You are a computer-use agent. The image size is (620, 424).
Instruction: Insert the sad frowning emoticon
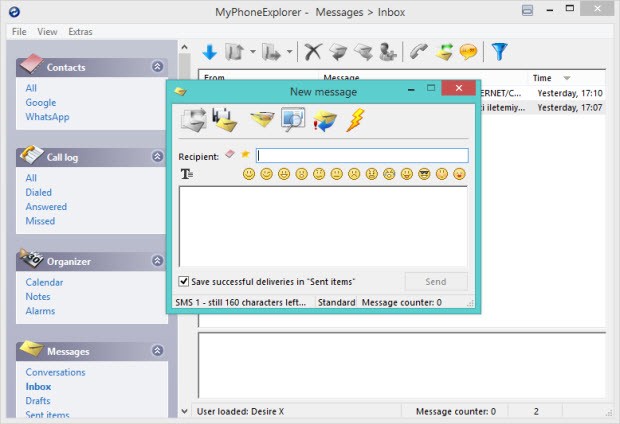tap(354, 174)
